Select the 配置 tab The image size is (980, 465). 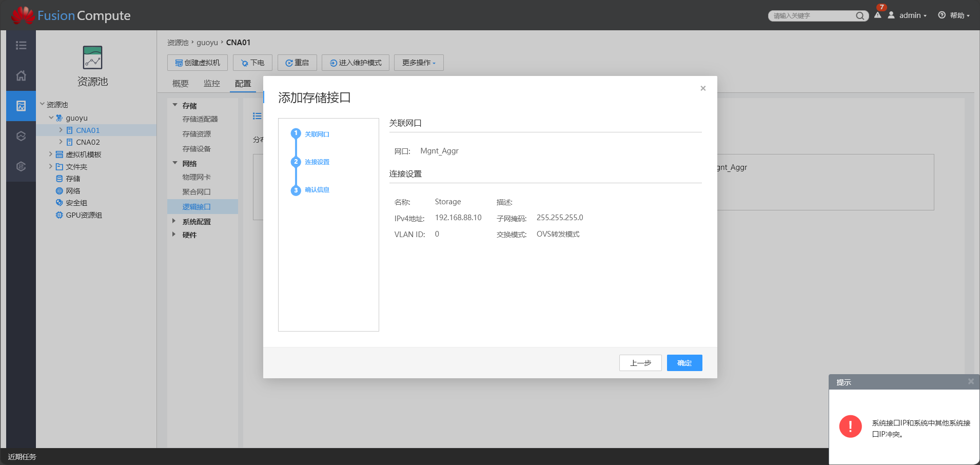tap(243, 84)
